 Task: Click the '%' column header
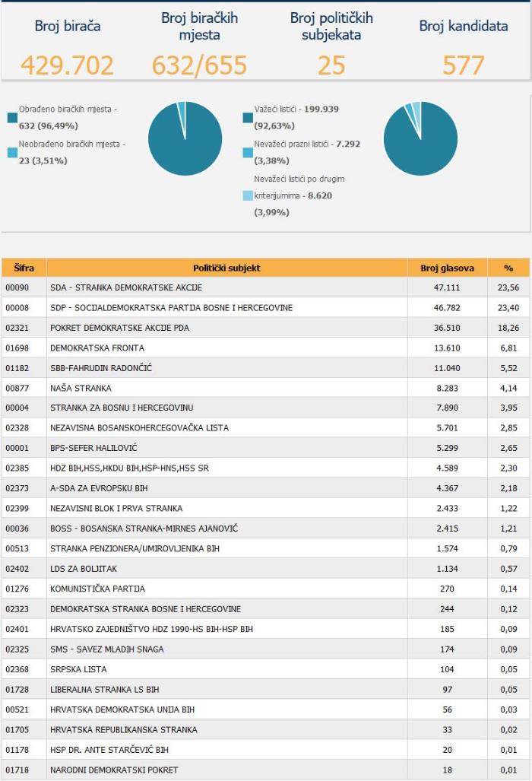coord(508,268)
